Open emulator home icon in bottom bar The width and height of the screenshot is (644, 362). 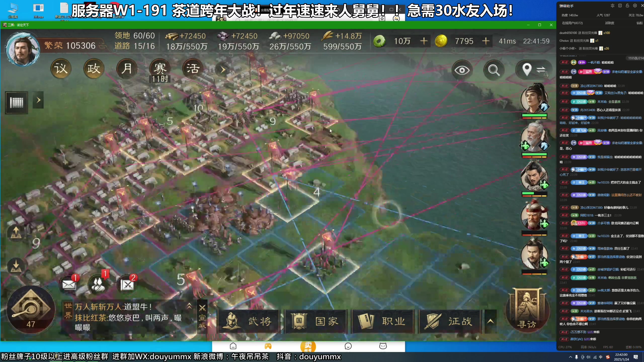point(233,346)
